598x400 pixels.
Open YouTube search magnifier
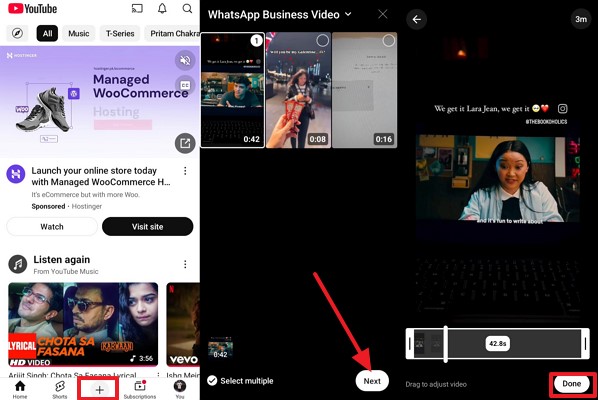(187, 8)
